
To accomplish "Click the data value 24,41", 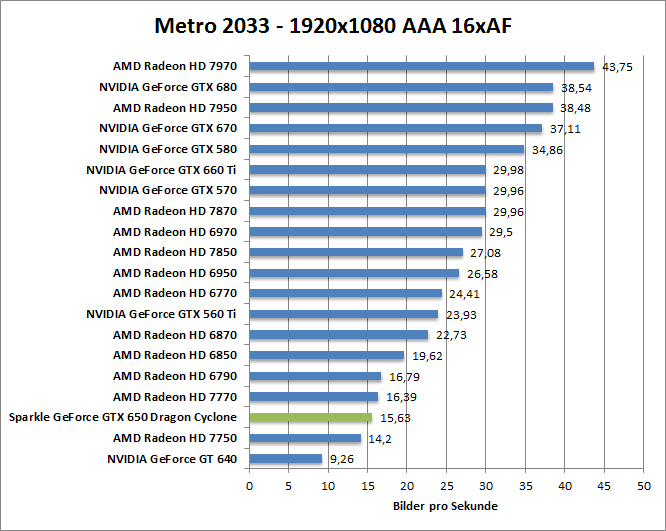I will 465,294.
